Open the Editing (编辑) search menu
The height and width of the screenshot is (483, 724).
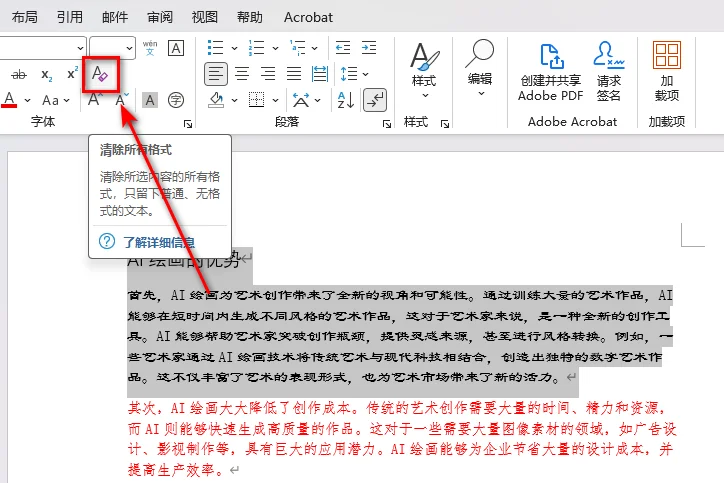coord(480,68)
